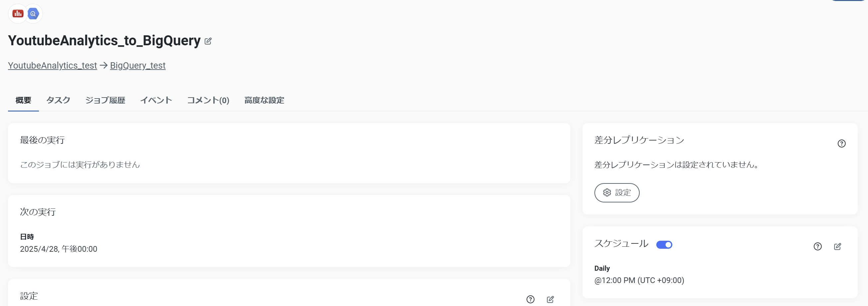Edit the job name with pencil icon
Image resolution: width=868 pixels, height=306 pixels.
[x=208, y=41]
